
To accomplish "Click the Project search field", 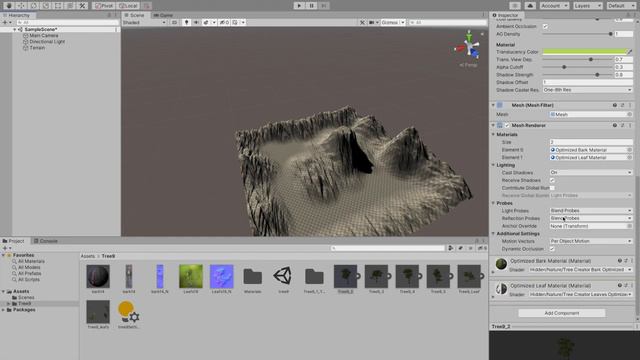I will pyautogui.click(x=387, y=248).
